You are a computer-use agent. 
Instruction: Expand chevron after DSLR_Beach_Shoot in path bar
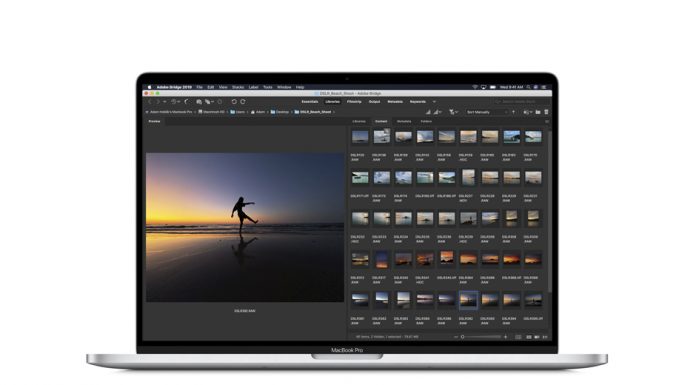pos(334,112)
